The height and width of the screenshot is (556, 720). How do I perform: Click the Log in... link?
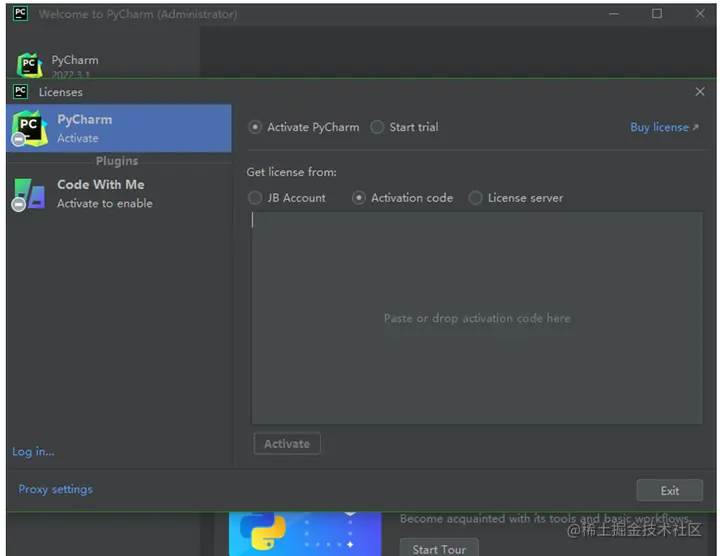pyautogui.click(x=33, y=452)
